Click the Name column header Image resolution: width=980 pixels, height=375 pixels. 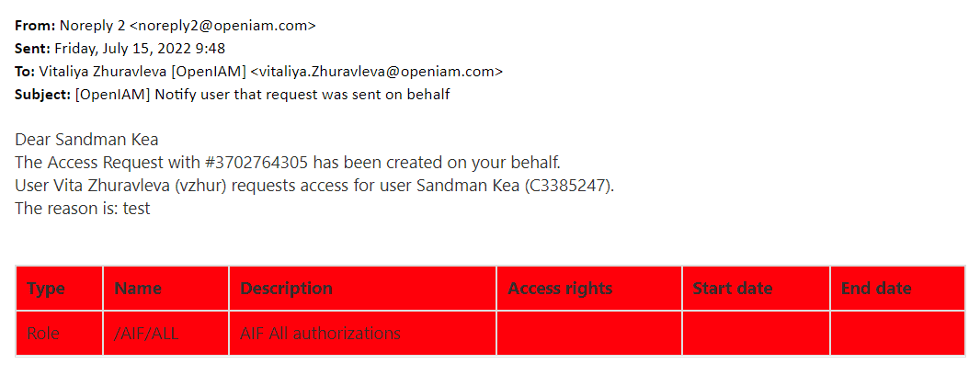click(138, 289)
